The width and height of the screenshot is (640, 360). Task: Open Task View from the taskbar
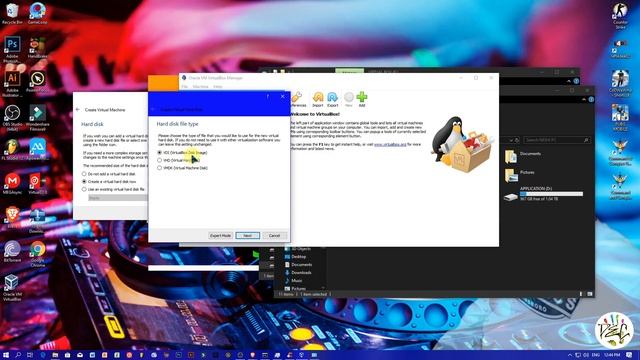click(30, 355)
